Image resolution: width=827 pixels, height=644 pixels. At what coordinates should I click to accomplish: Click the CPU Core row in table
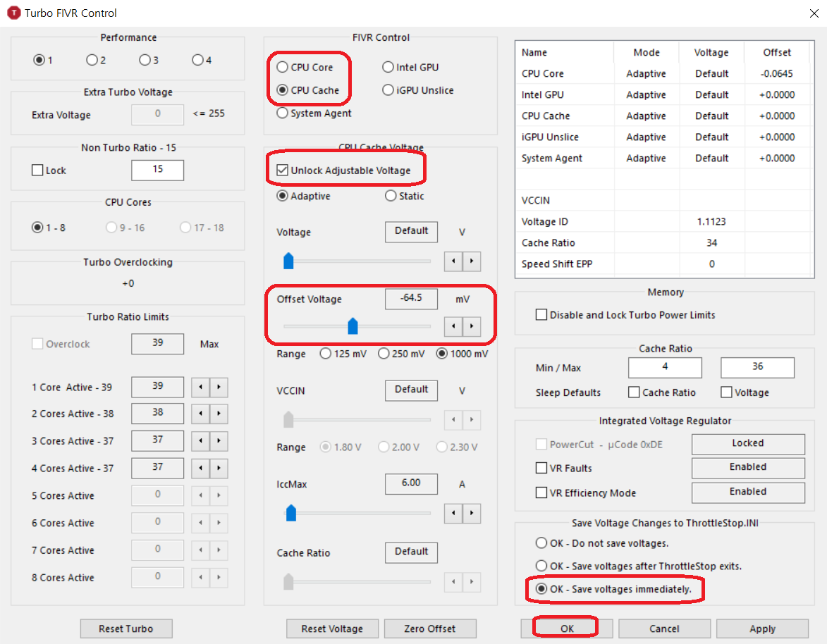point(663,73)
